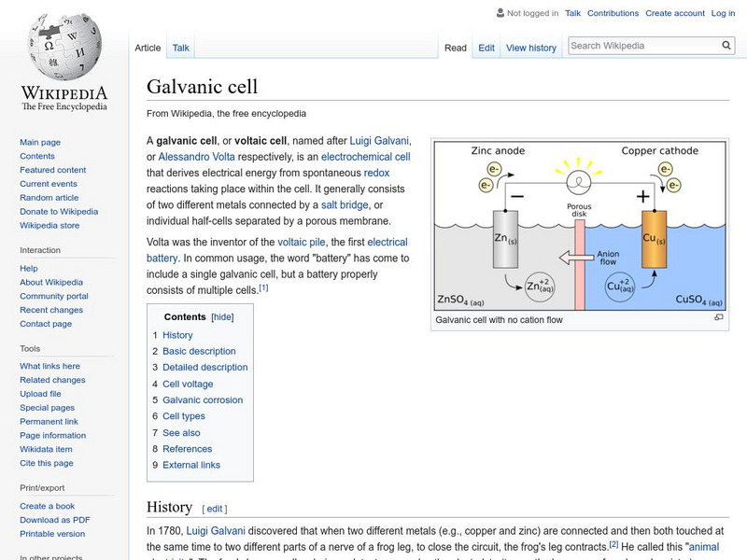Viewport: 747px width, 560px height.
Task: Open the View history tab
Action: 531,48
